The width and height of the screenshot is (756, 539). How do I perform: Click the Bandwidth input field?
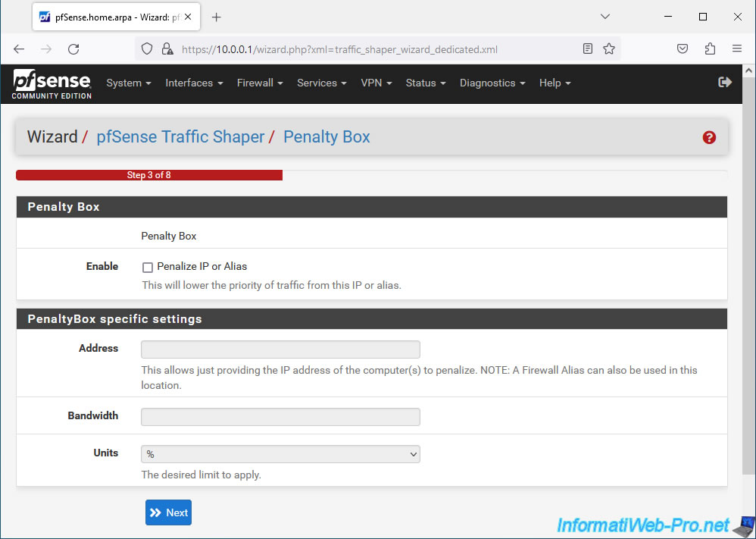pos(280,417)
